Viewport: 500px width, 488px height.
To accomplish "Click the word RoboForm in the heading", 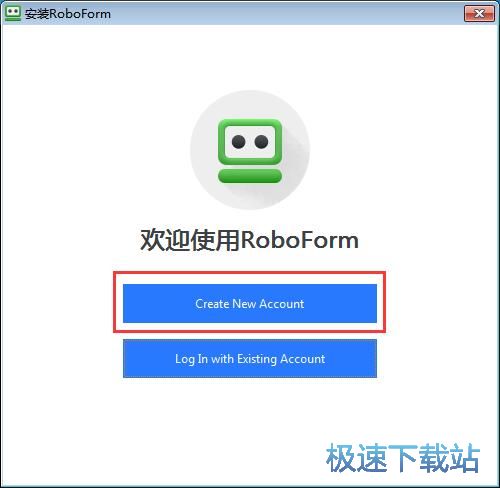I will 299,240.
